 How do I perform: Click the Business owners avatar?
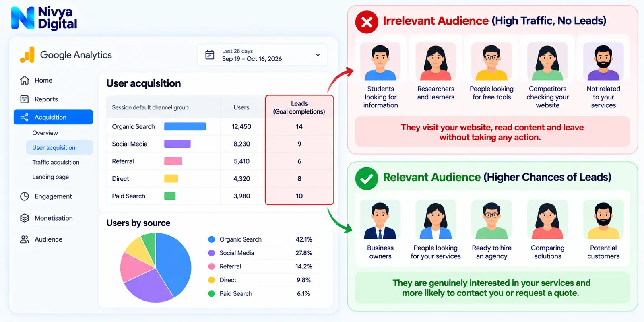pos(380,220)
